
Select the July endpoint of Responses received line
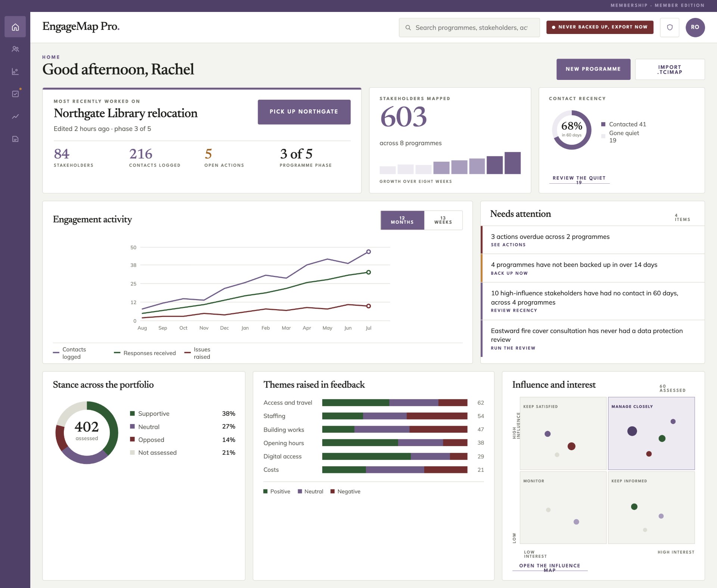(369, 272)
